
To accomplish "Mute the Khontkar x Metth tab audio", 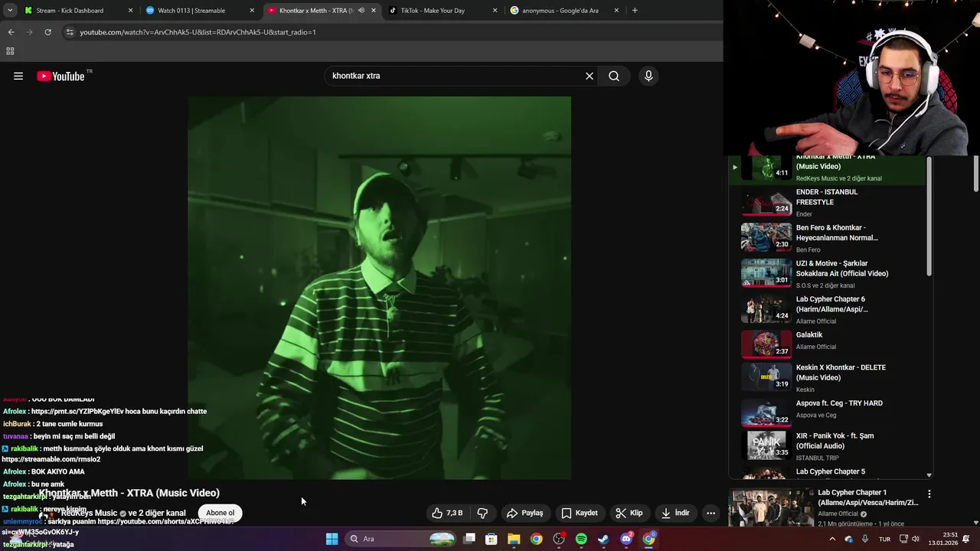I will pos(361,11).
